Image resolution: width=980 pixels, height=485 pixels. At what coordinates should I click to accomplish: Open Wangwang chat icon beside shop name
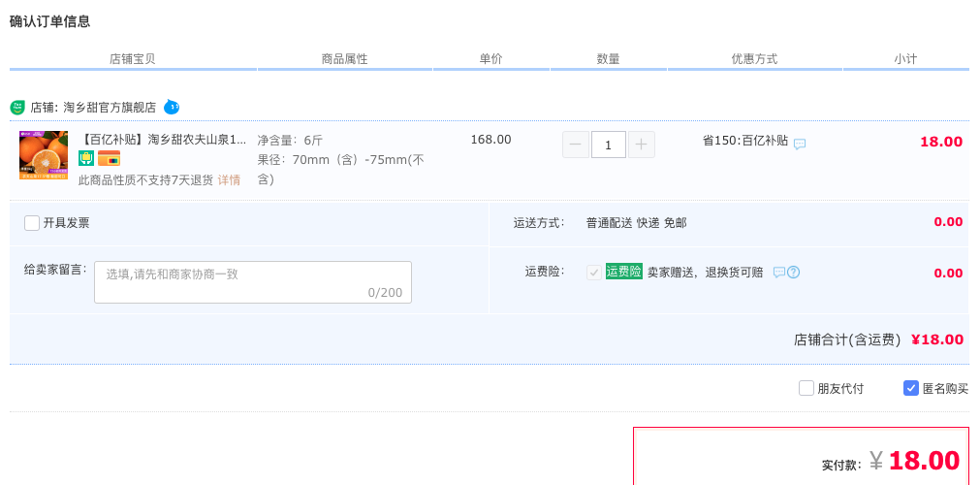pos(172,107)
